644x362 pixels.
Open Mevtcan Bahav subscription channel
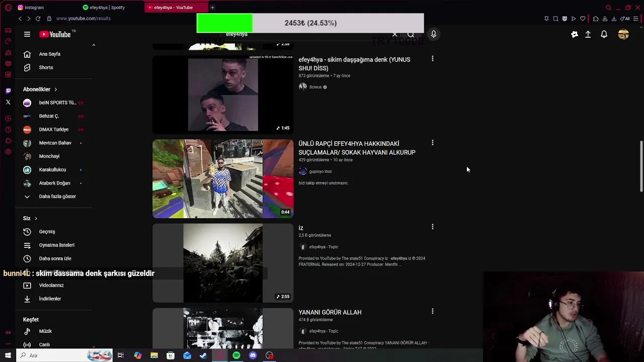pyautogui.click(x=54, y=143)
